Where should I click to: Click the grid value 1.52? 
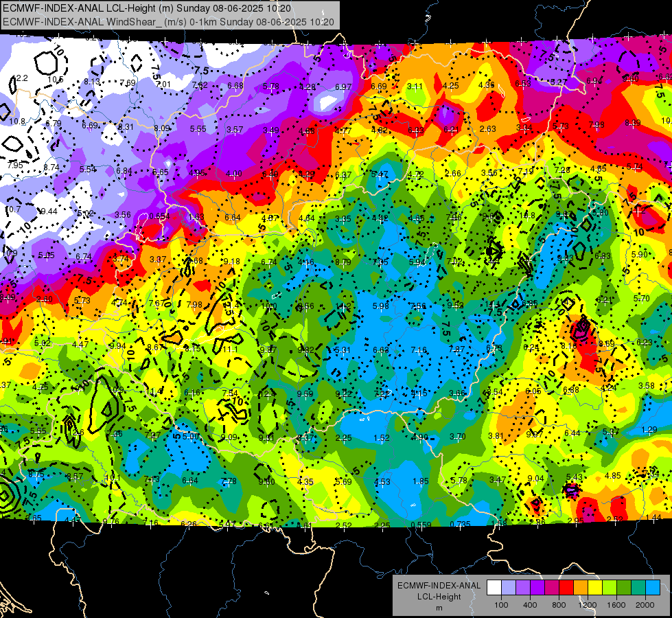point(382,438)
